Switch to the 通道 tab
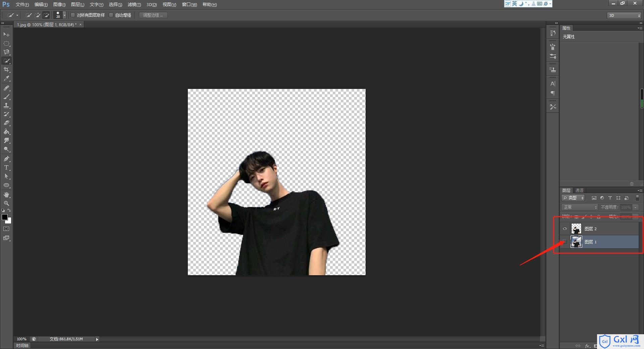The height and width of the screenshot is (349, 644). [579, 190]
